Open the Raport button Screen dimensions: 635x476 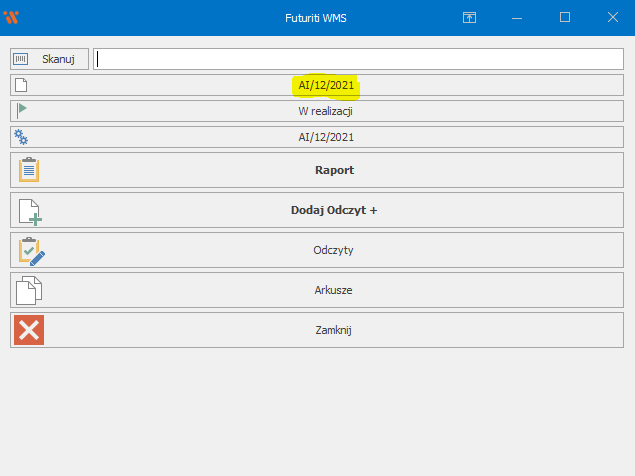coord(334,170)
